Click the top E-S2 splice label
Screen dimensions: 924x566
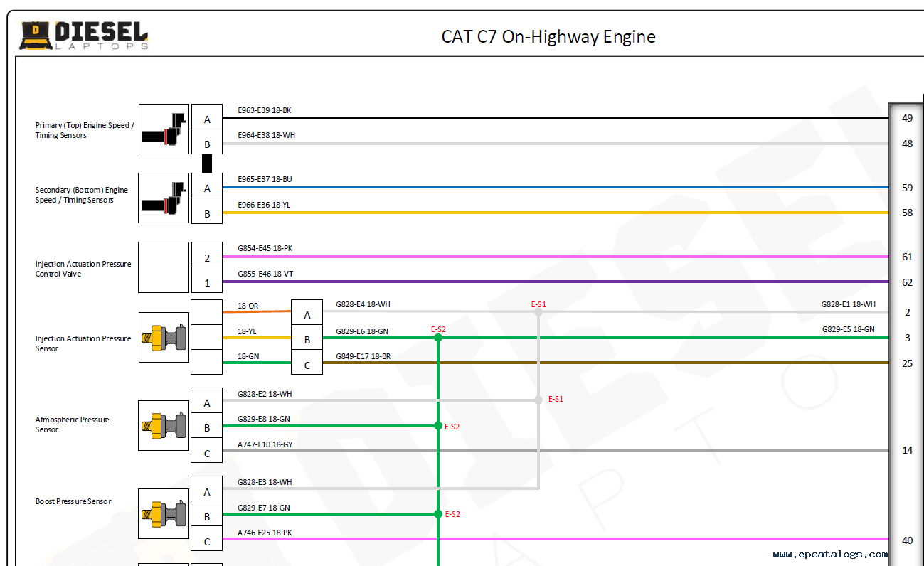pyautogui.click(x=438, y=329)
